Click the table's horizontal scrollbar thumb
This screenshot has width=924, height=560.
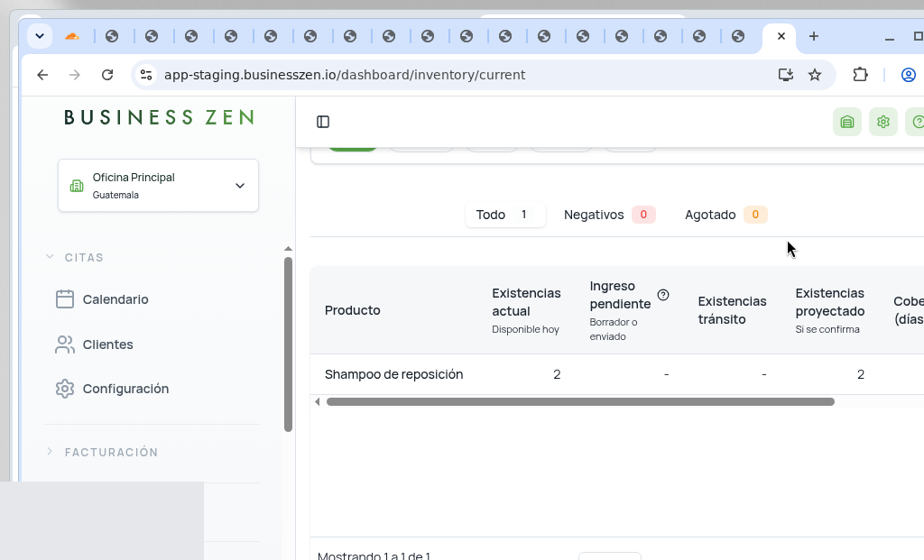coord(580,401)
